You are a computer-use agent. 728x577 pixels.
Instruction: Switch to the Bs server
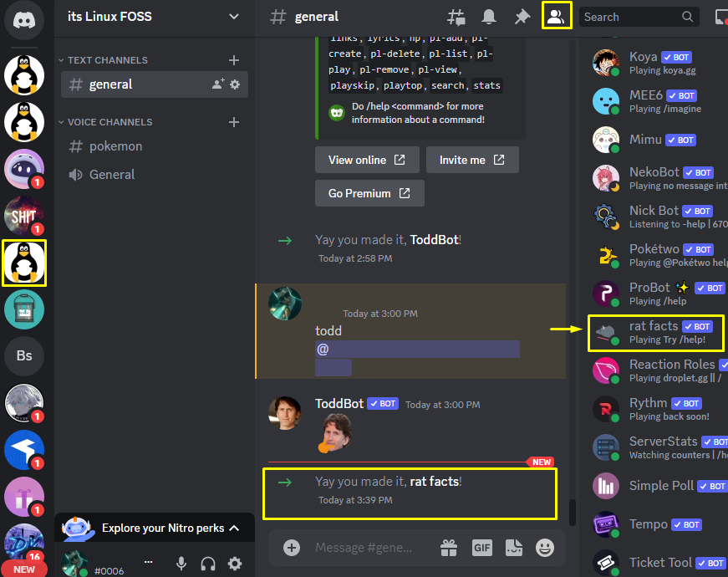24,356
